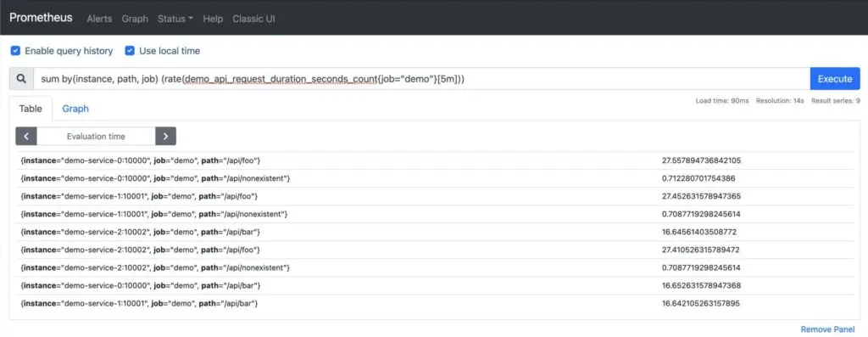Switch to Classic UI
868x337 pixels.
coord(253,19)
